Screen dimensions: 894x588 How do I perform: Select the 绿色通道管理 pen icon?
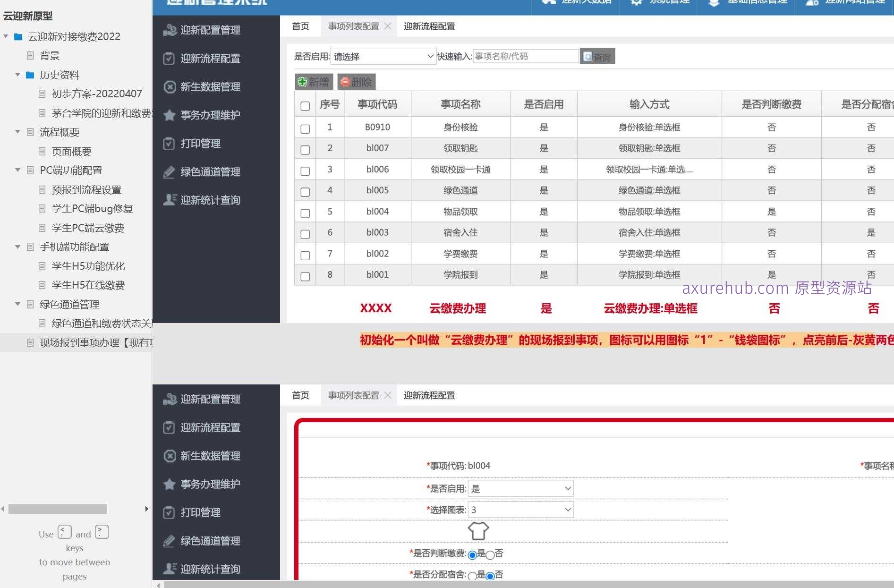click(x=169, y=172)
